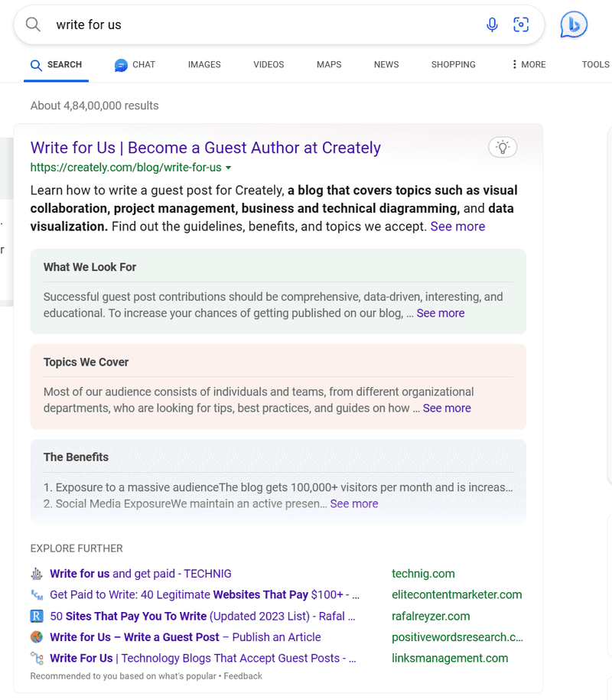Open visual search camera icon
This screenshot has height=700, width=612.
coord(521,24)
